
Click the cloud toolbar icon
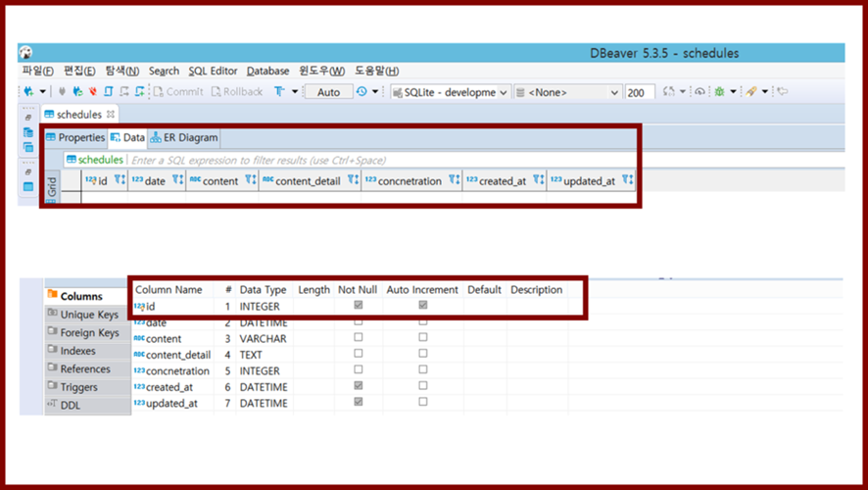[x=699, y=92]
